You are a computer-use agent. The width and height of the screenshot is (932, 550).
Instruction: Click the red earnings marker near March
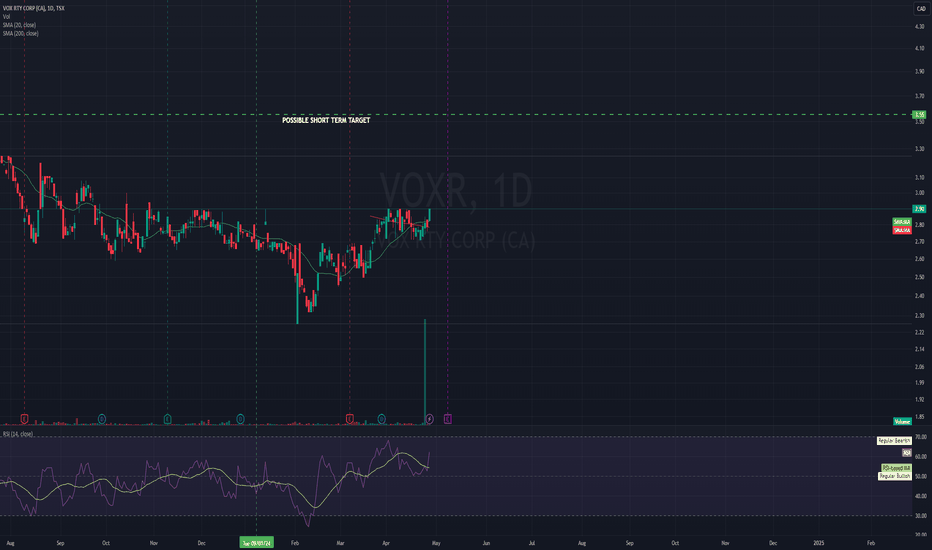pyautogui.click(x=350, y=419)
